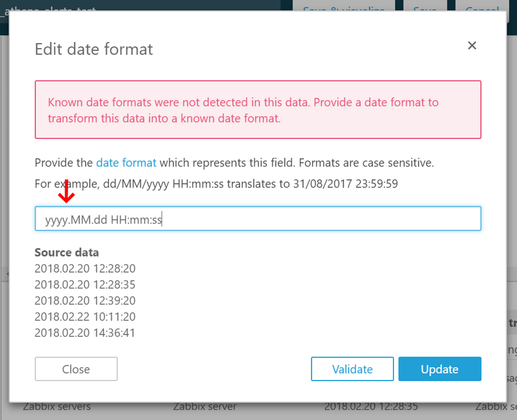Click the 'Edit date format' dialog title
The width and height of the screenshot is (517, 420).
tap(94, 49)
